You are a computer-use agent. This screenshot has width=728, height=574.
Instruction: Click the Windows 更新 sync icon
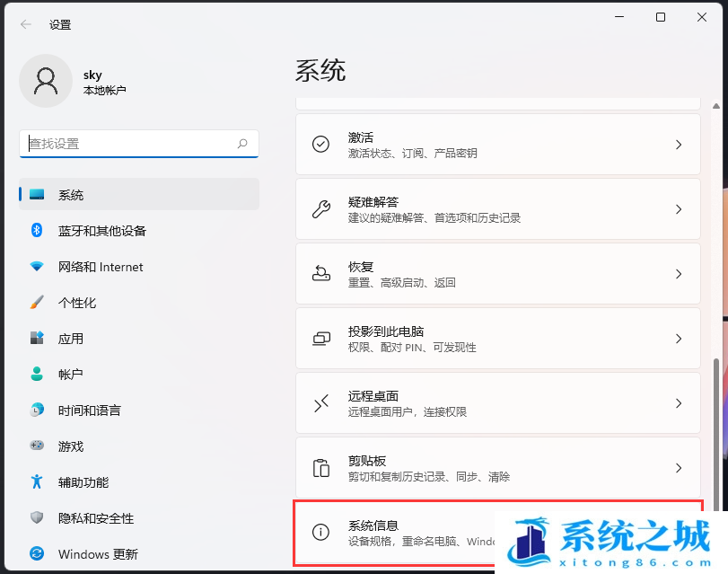[x=37, y=553]
